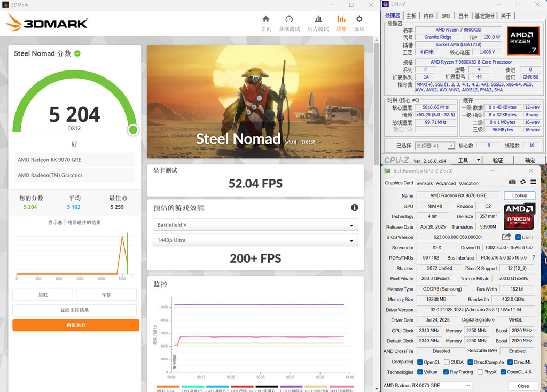Open the stress test chart icon

point(318,19)
